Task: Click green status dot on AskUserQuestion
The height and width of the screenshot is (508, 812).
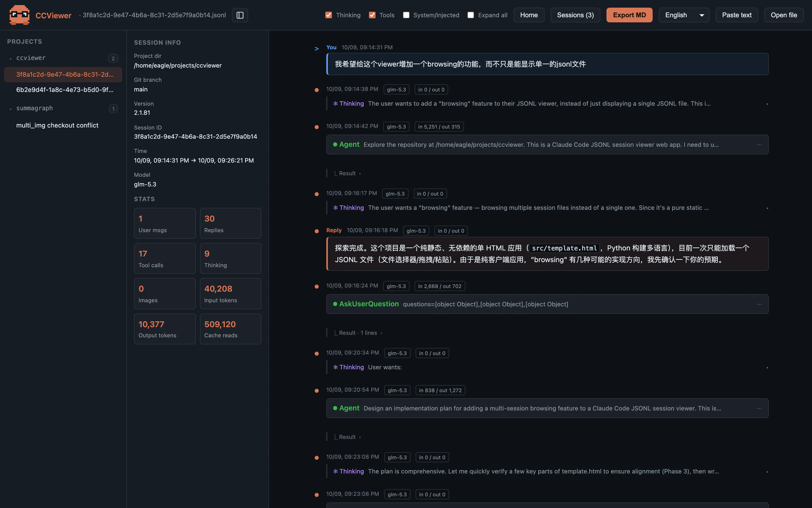Action: click(x=335, y=304)
